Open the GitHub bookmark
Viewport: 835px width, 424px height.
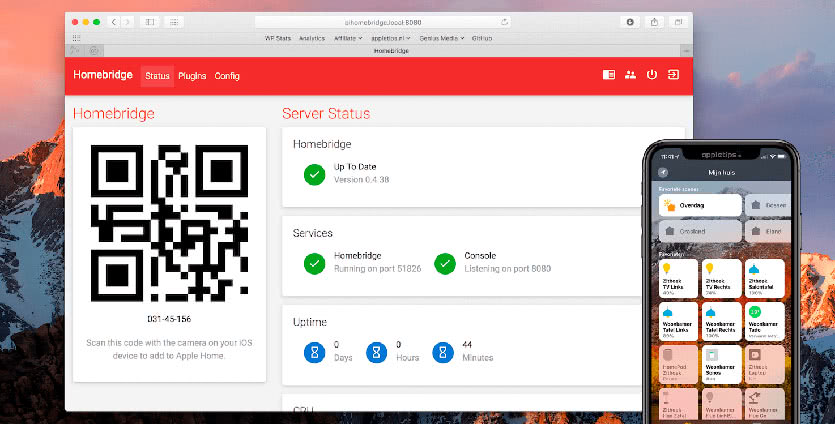click(482, 38)
